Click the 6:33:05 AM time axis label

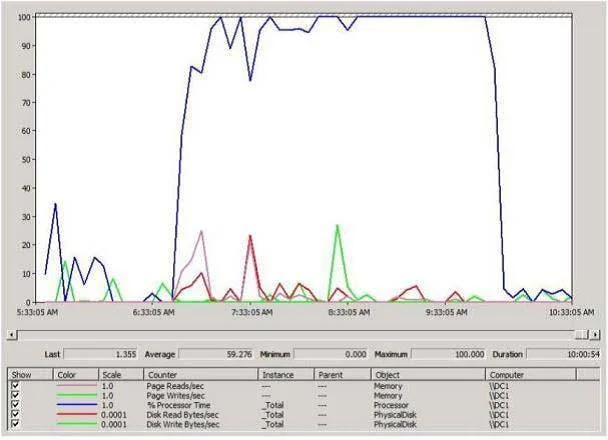154,312
